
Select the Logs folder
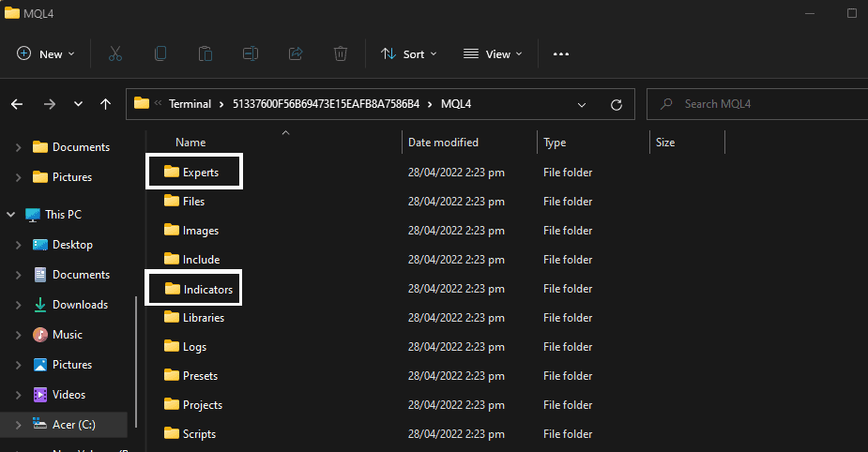coord(186,347)
